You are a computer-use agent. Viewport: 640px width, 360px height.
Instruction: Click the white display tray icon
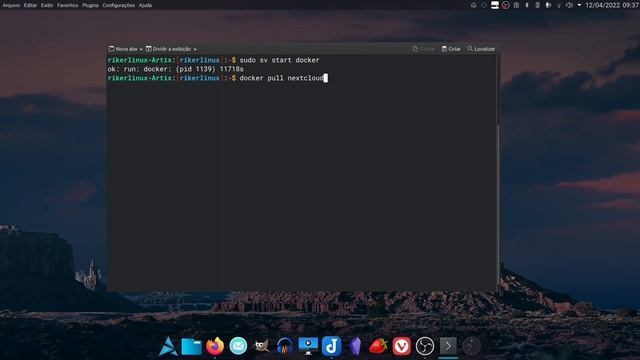click(x=495, y=5)
